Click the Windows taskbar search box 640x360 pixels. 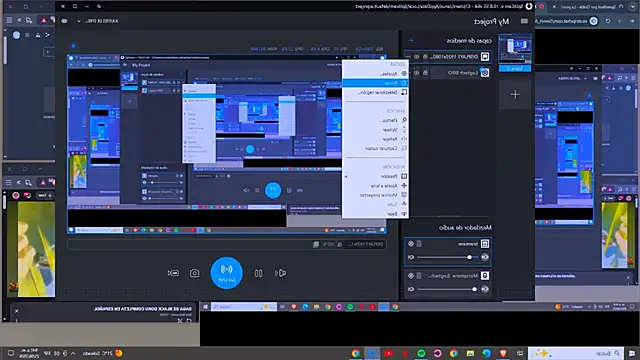pos(575,353)
